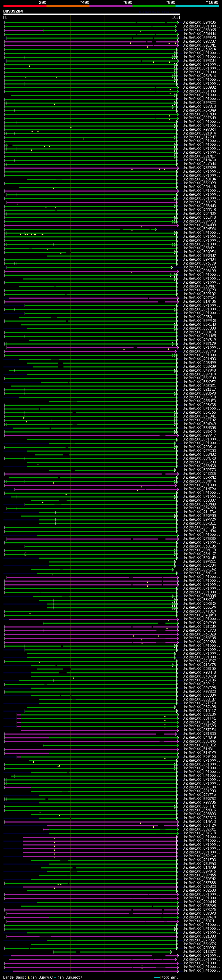Click the query end position 262
The height and width of the screenshot is (980, 222).
(x=175, y=17)
